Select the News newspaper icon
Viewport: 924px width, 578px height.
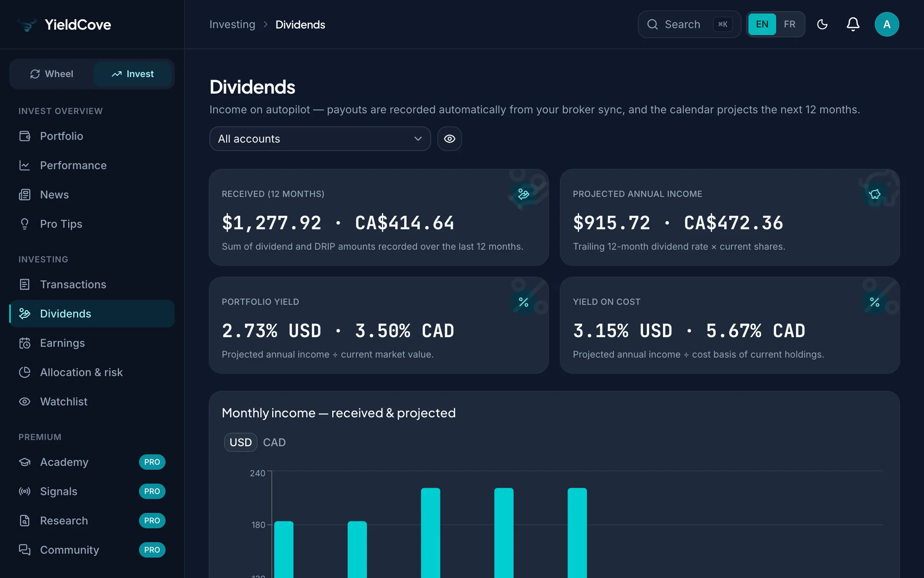[25, 195]
